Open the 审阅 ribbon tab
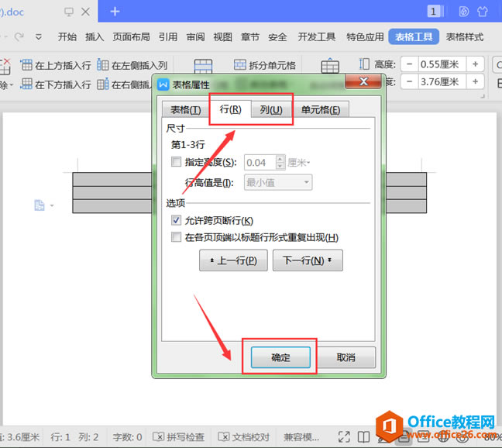502x448 pixels. click(196, 37)
